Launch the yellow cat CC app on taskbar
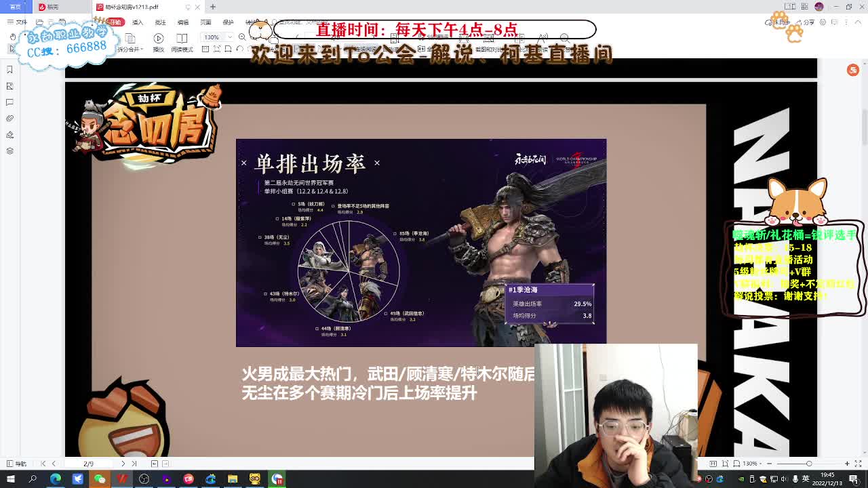The width and height of the screenshot is (868, 488). click(x=254, y=479)
